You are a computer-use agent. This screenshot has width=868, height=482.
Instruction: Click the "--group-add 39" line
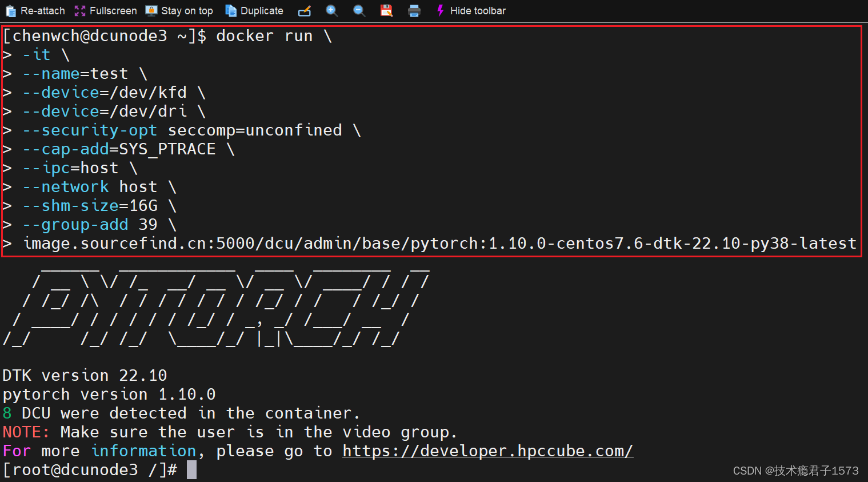pos(90,225)
